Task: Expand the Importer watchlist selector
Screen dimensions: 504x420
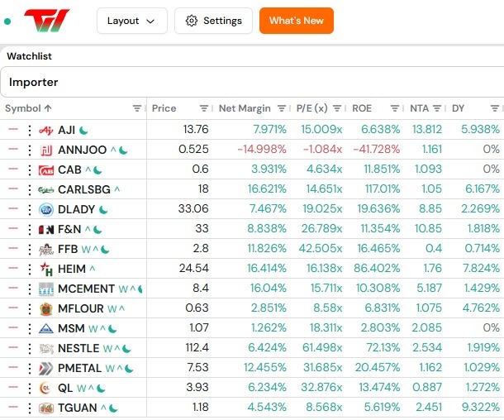Action: pos(252,82)
